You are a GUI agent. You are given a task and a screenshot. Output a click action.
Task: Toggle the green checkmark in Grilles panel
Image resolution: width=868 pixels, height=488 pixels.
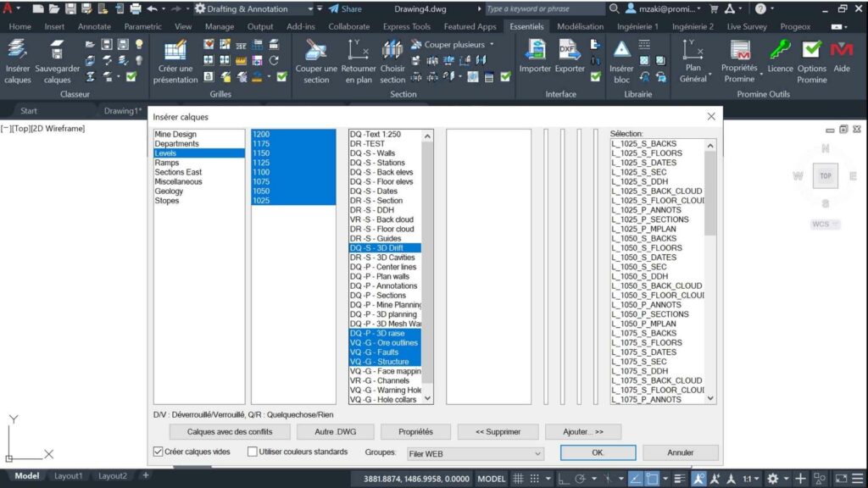click(281, 76)
